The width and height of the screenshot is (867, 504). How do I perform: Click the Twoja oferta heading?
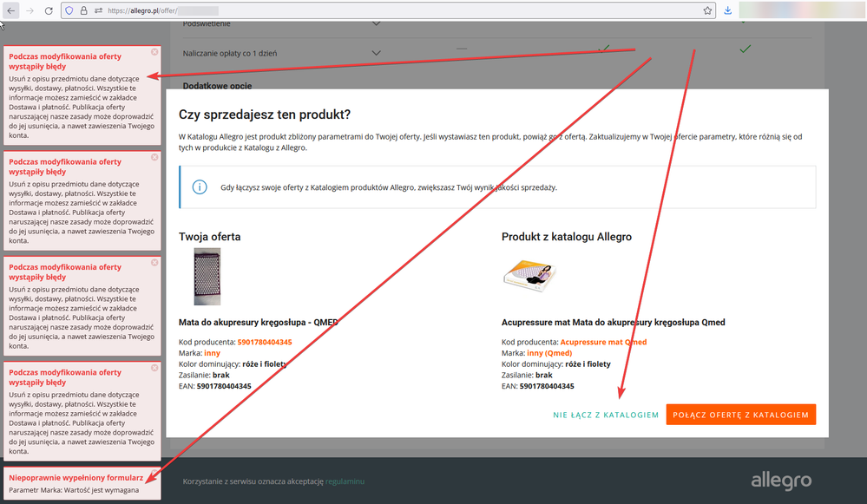tap(209, 237)
